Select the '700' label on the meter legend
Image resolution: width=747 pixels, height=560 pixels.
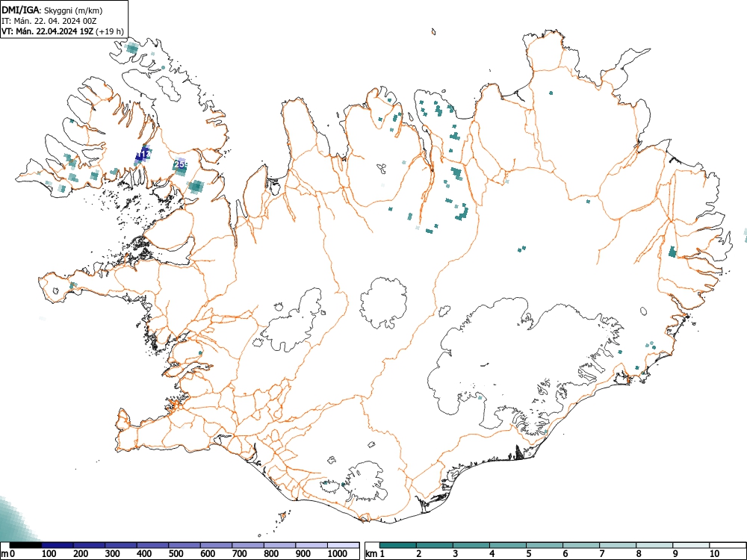tap(240, 554)
